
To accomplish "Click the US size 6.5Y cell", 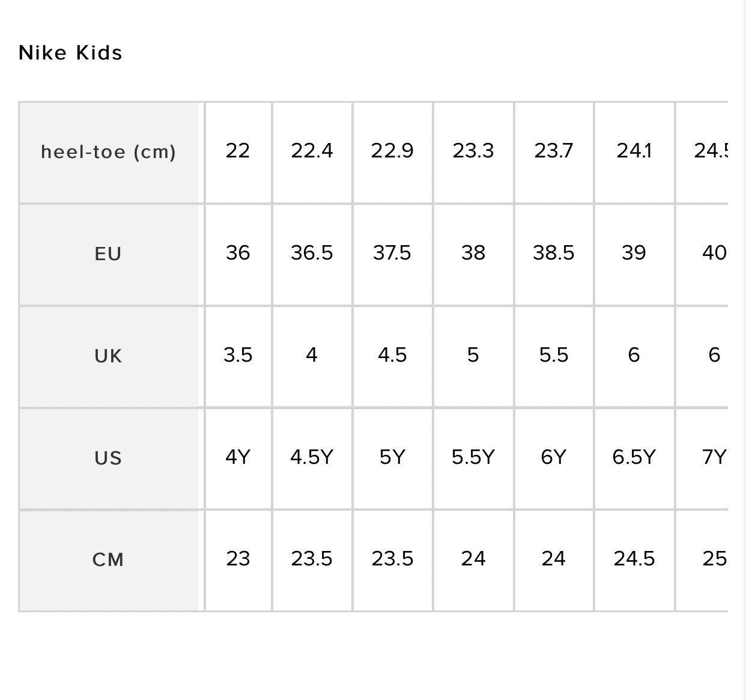I will [634, 459].
